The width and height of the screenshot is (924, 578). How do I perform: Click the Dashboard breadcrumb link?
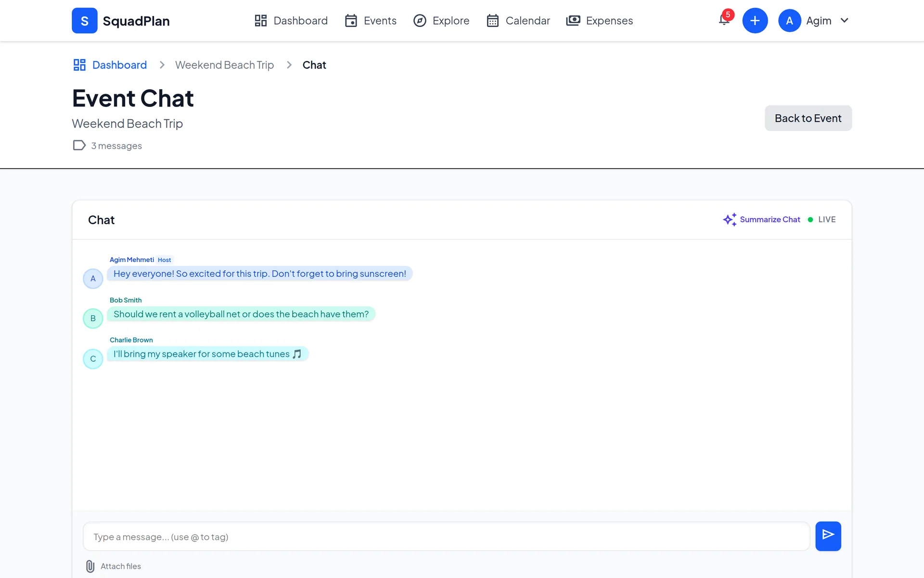119,65
